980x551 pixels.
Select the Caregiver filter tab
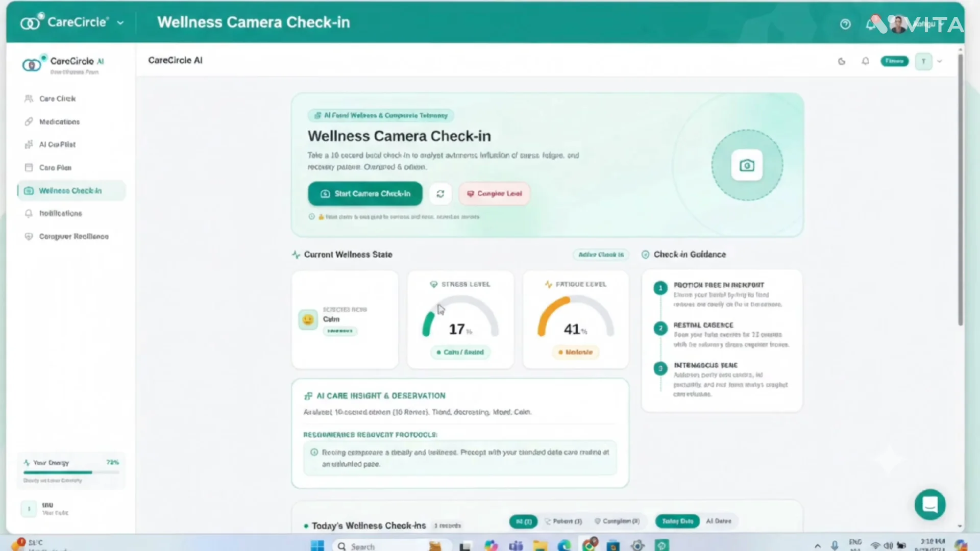(x=617, y=521)
